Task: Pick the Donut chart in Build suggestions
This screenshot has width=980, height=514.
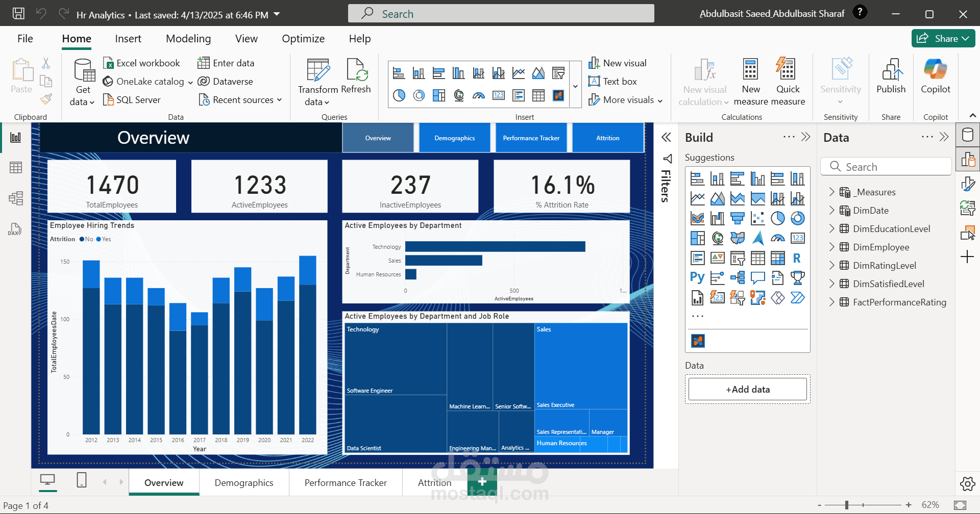Action: [x=797, y=218]
